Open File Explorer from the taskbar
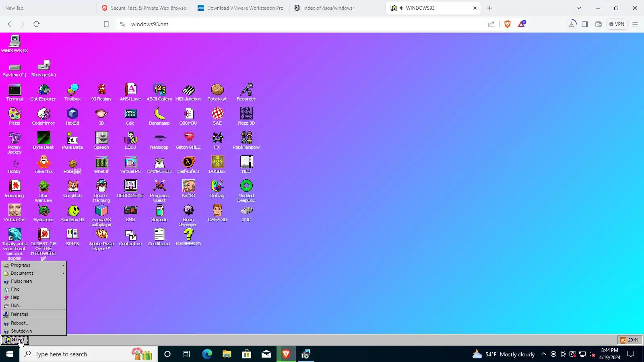The image size is (644, 362). click(227, 354)
